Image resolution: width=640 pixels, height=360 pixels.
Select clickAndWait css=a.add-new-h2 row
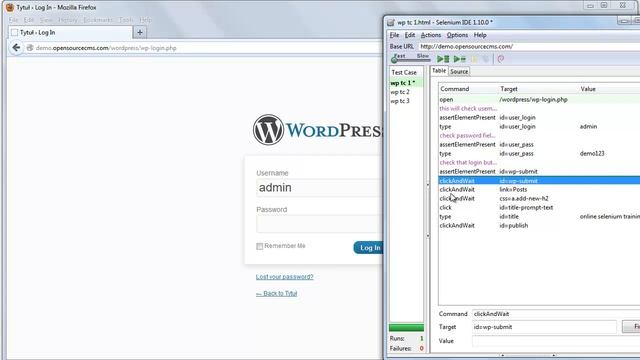539,198
